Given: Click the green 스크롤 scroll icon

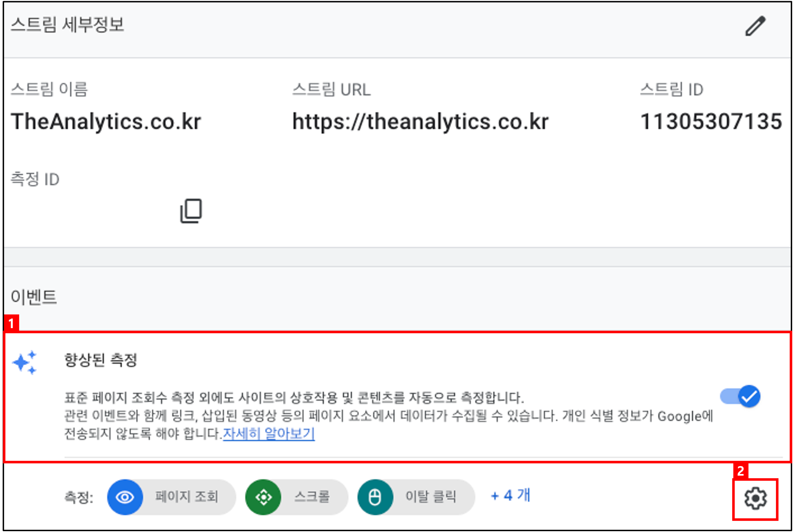Looking at the screenshot, I should (263, 497).
